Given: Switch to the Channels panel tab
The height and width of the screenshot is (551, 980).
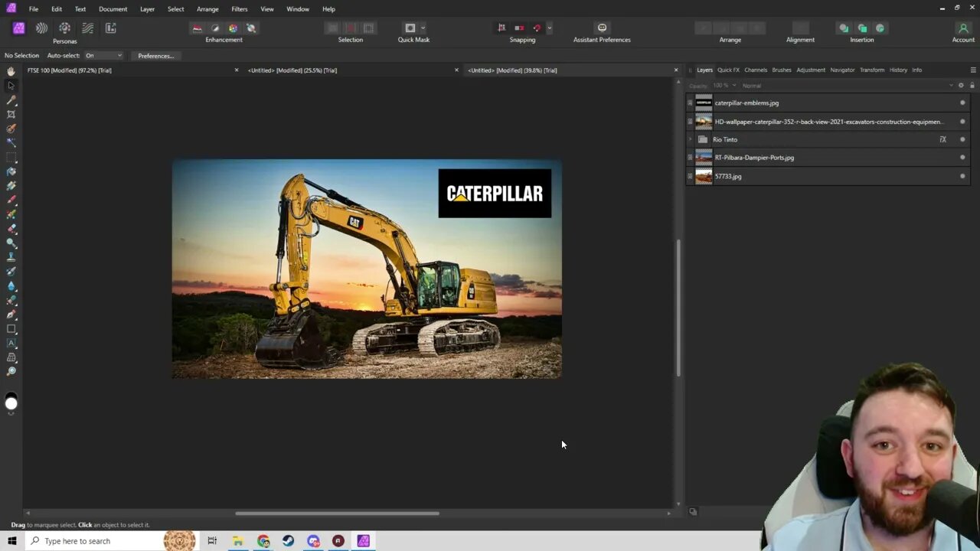Looking at the screenshot, I should point(756,70).
